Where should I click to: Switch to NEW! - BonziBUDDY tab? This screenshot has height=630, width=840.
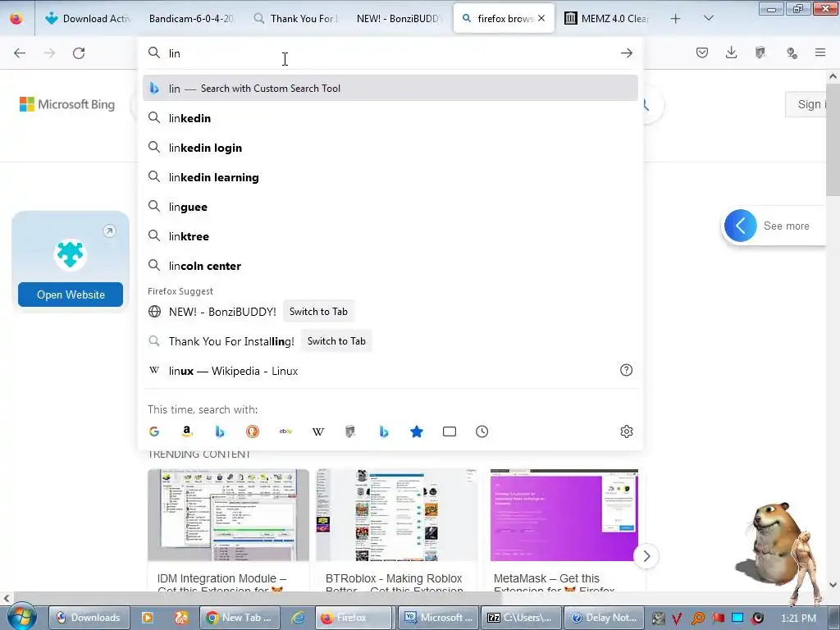point(399,18)
